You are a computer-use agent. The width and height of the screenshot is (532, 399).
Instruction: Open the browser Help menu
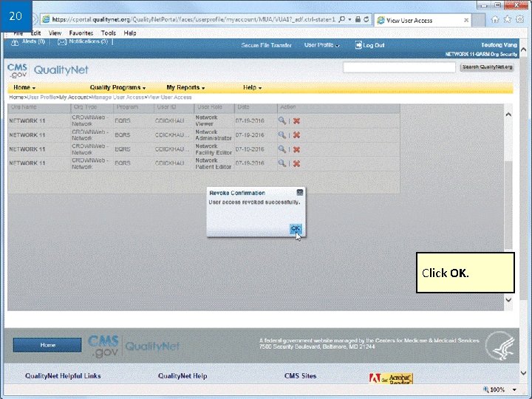[x=130, y=33]
